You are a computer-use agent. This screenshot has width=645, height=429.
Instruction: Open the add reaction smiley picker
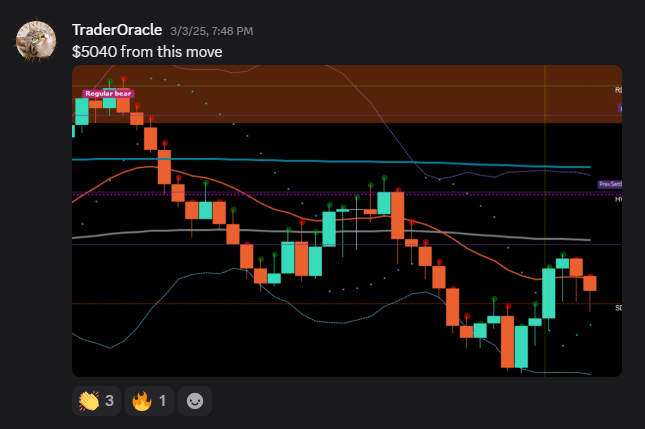coord(195,402)
